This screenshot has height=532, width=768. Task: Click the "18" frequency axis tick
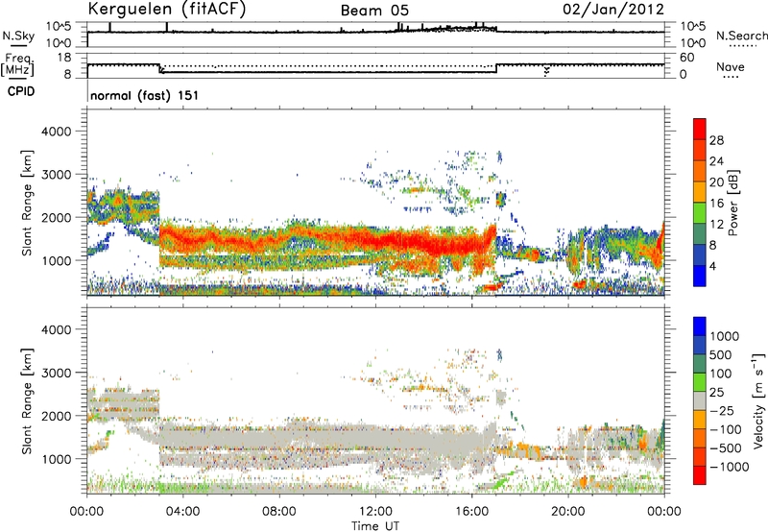coord(63,58)
